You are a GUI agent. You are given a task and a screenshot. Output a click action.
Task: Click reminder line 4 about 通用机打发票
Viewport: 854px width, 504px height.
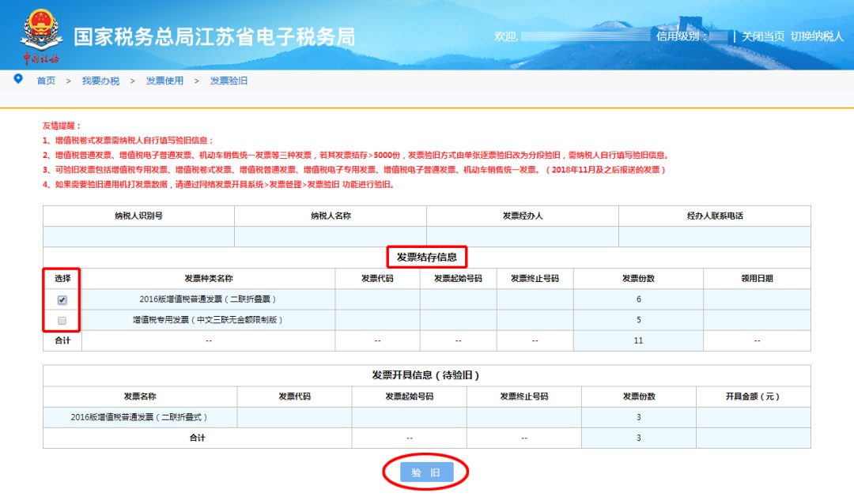click(218, 185)
